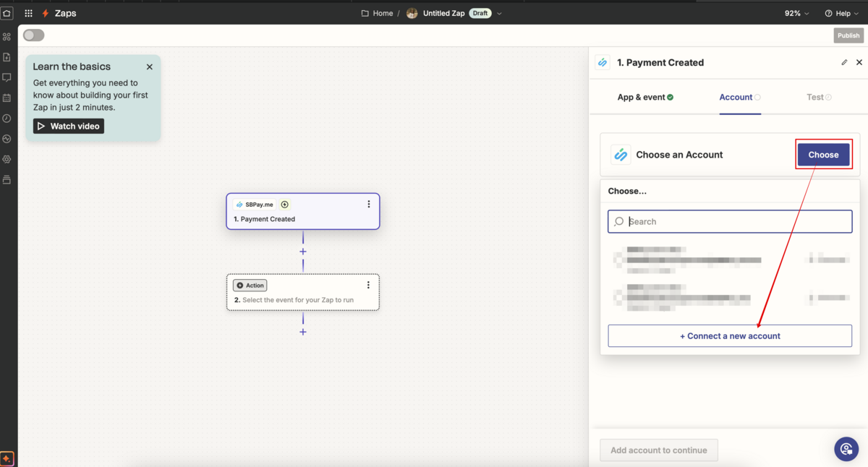Add step below the Action node
Viewport: 868px width, 467px height.
coord(303,332)
